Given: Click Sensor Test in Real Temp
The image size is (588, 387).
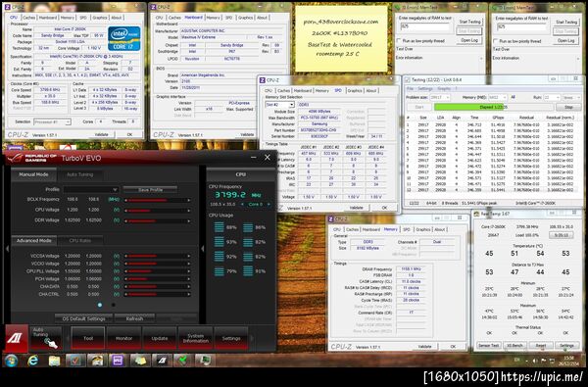Looking at the screenshot, I should 488,346.
